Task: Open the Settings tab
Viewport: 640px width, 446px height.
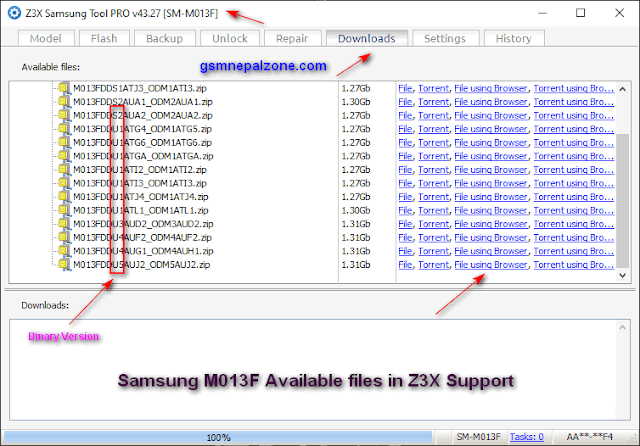Action: coord(445,38)
